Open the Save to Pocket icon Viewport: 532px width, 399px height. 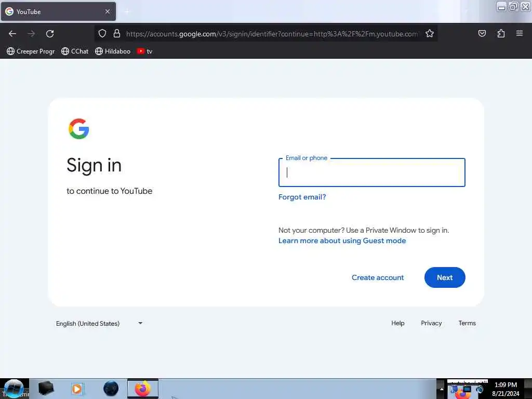pos(482,33)
